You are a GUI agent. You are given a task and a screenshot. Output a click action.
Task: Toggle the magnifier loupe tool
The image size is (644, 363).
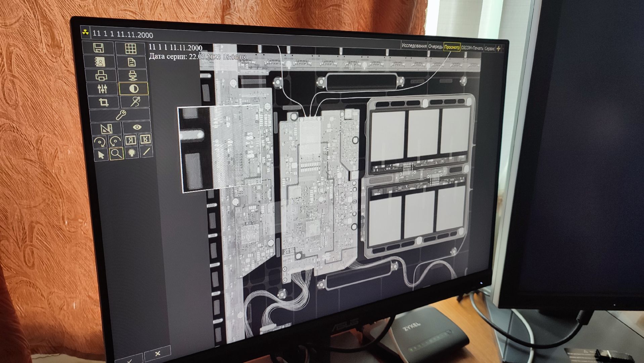(x=117, y=154)
